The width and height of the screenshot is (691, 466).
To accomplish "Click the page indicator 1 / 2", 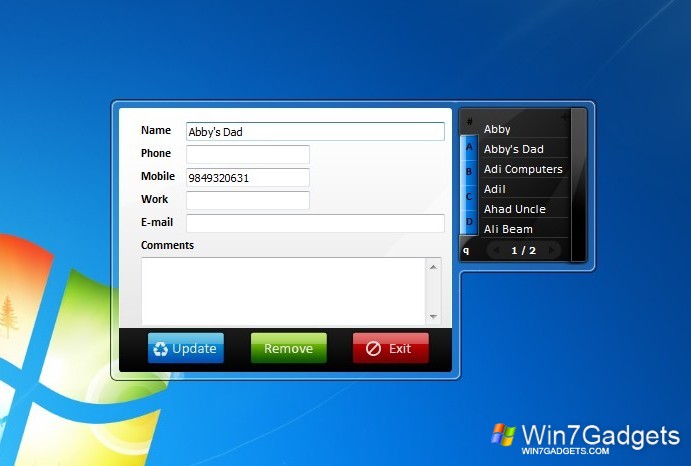I will [524, 250].
